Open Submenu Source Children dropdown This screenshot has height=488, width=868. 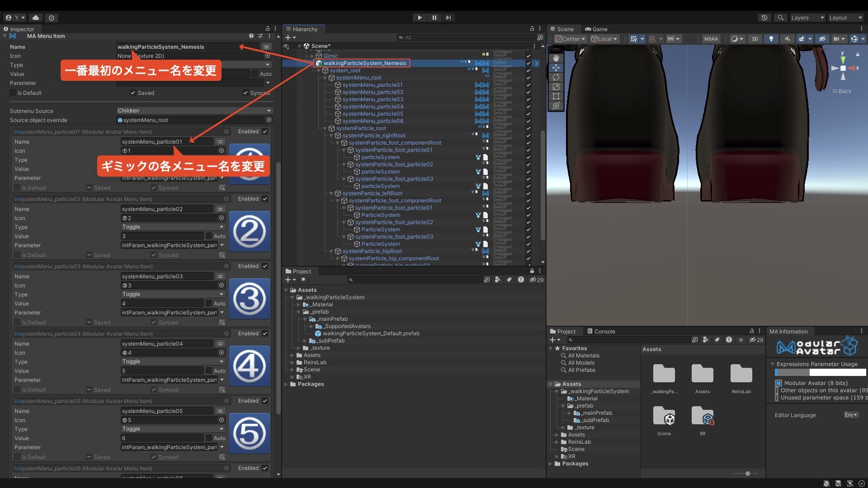click(x=194, y=111)
